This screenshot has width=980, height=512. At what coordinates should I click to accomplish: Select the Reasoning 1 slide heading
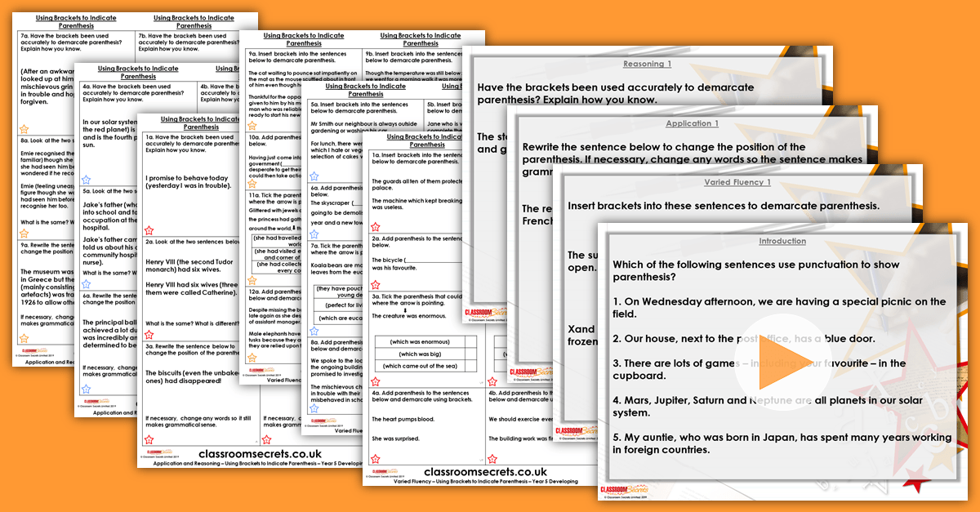coord(647,64)
